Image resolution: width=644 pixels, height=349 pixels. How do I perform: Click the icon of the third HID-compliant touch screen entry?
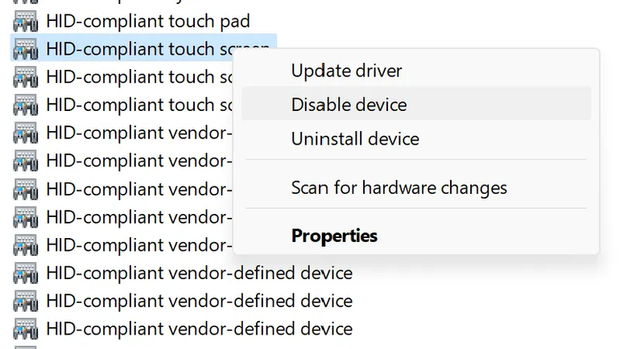pyautogui.click(x=26, y=105)
